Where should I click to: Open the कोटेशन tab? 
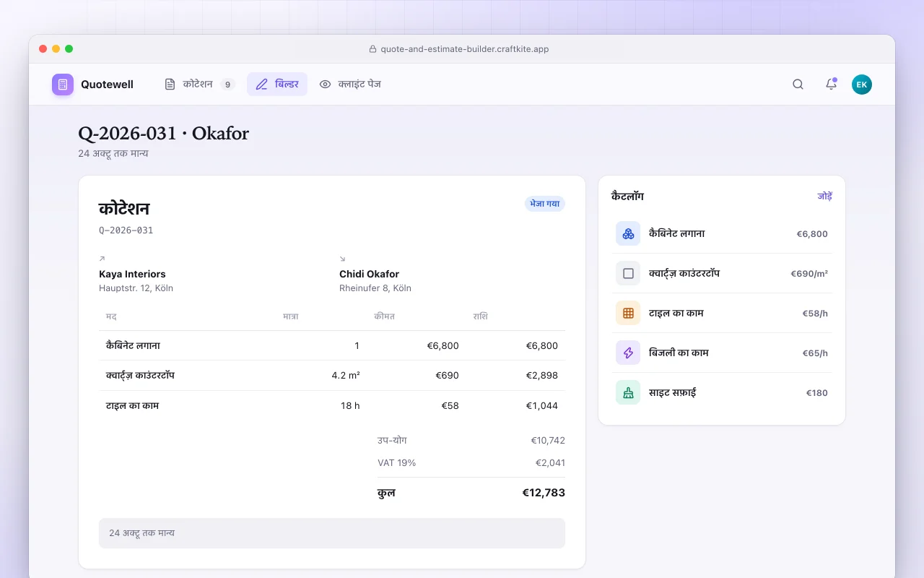(199, 85)
